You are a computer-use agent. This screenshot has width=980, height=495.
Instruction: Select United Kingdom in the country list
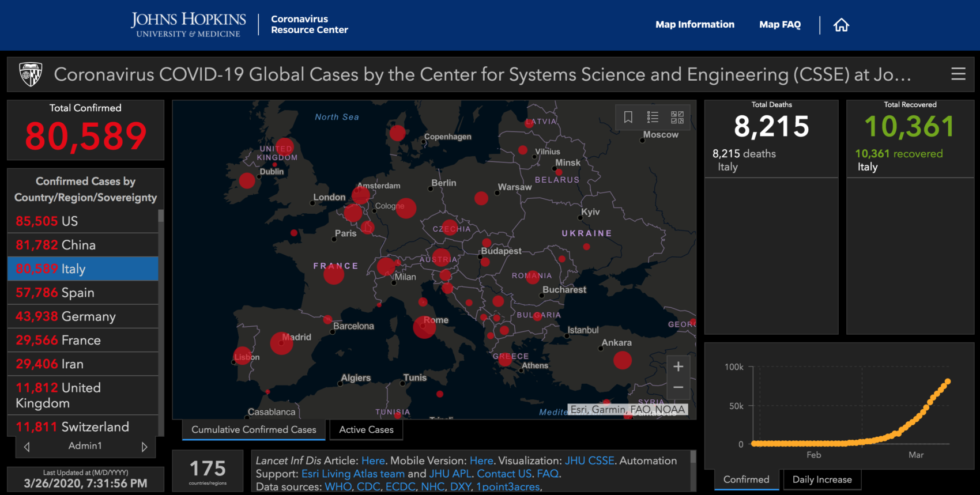click(82, 395)
